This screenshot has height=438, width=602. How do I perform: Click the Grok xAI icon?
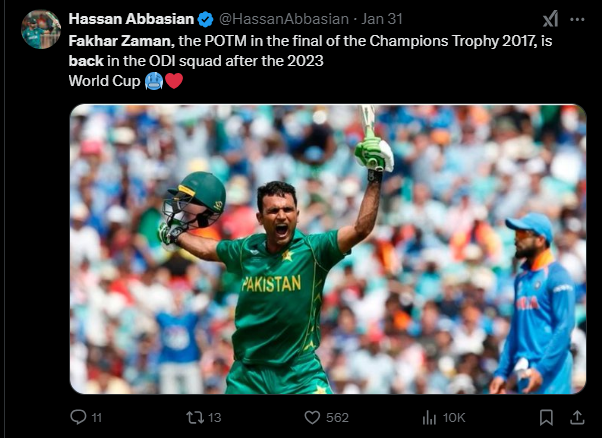pyautogui.click(x=550, y=19)
